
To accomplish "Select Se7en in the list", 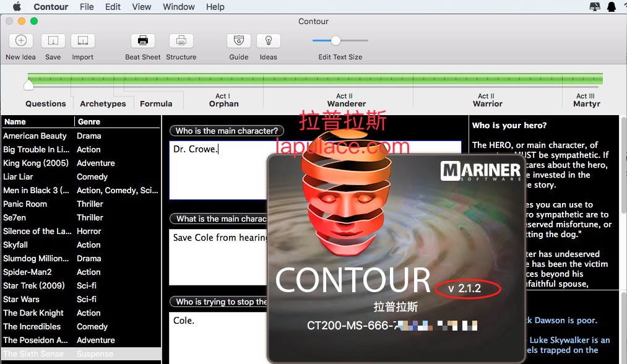I will [x=81, y=218].
